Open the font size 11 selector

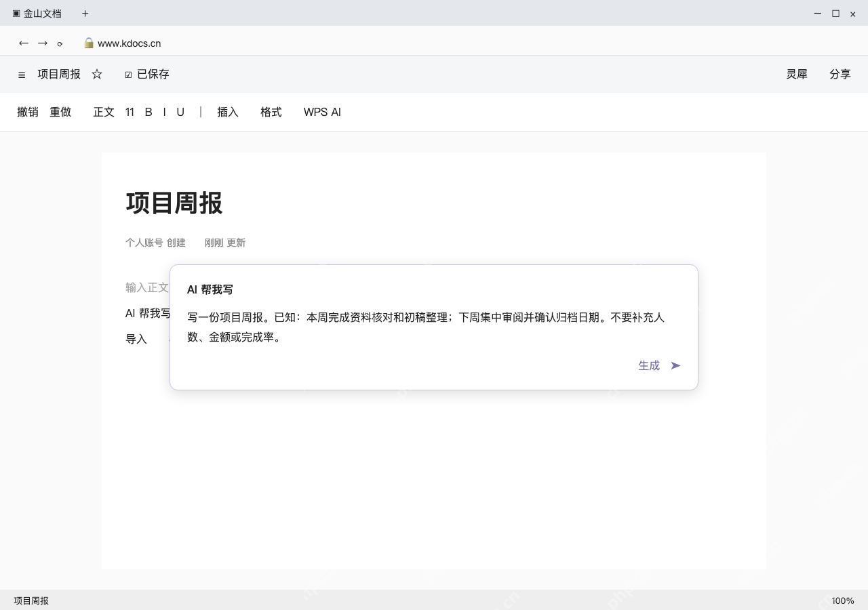tap(130, 113)
